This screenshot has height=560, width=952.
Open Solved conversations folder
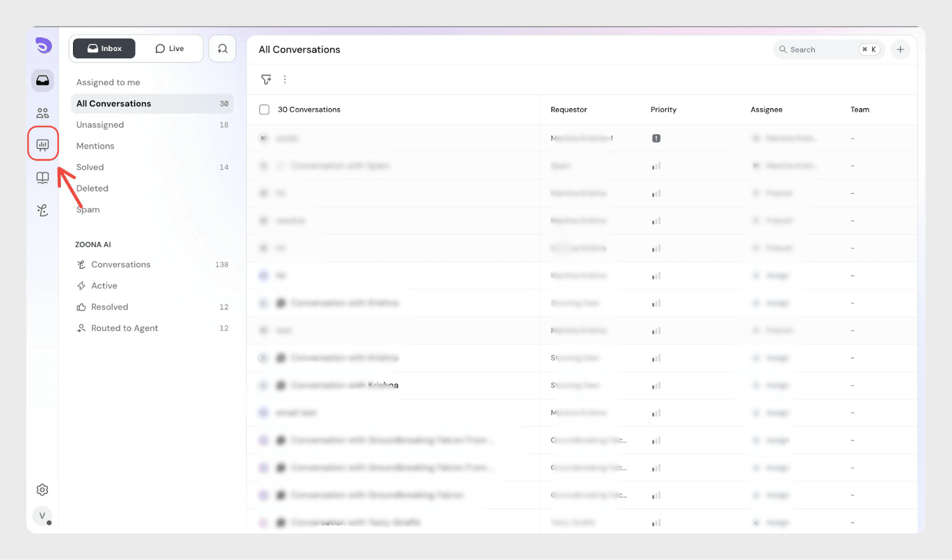[x=90, y=168]
